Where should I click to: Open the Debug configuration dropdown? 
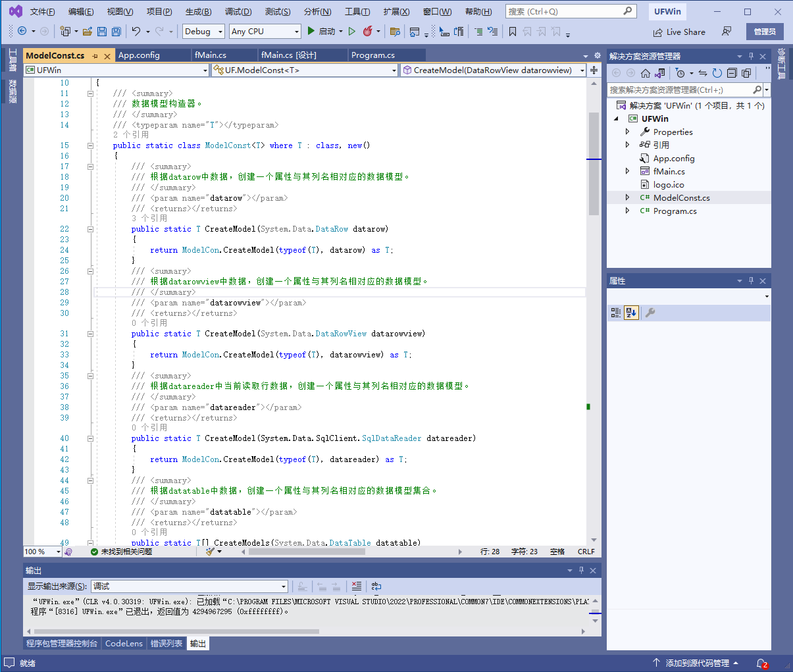pyautogui.click(x=203, y=31)
